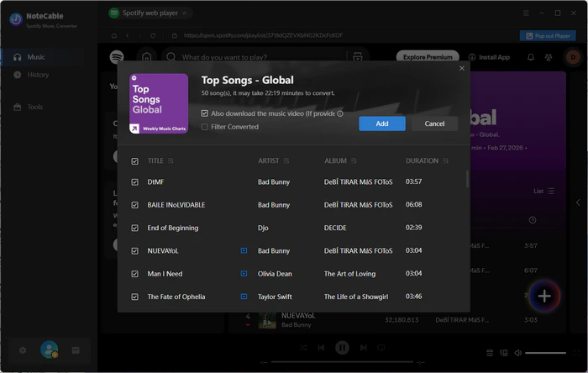Click the Cancel button
588x373 pixels.
pos(434,123)
